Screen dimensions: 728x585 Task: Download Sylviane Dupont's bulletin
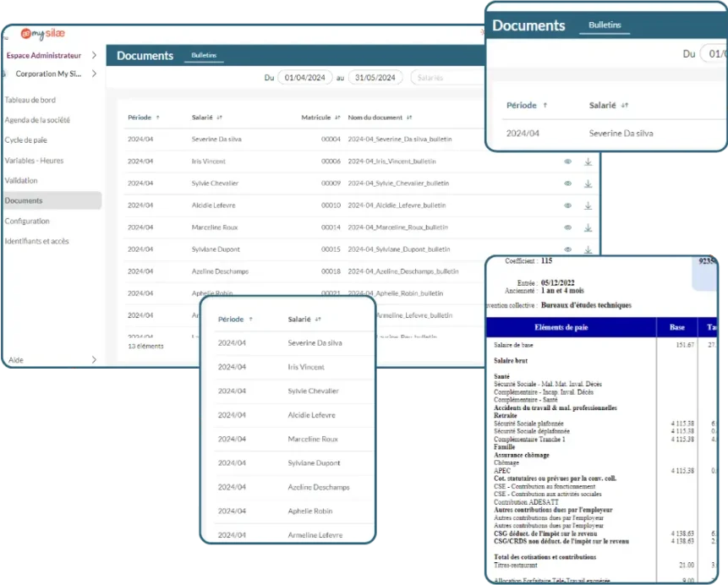click(588, 249)
